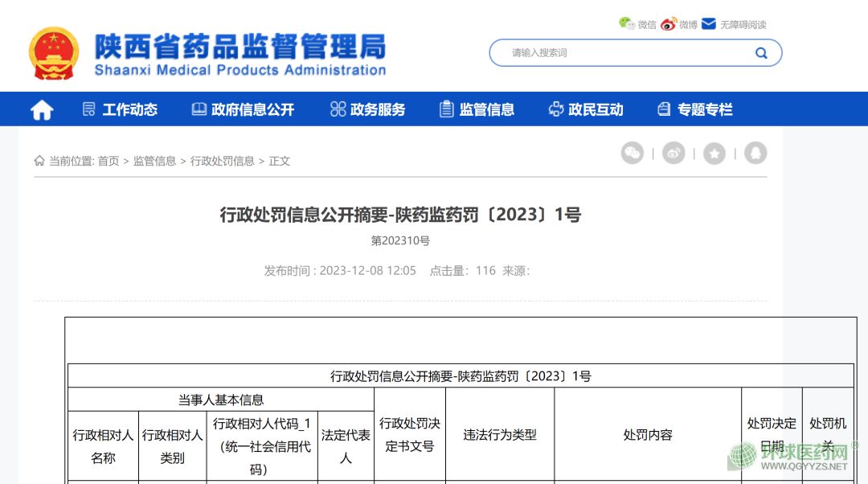This screenshot has height=484, width=868.
Task: Click 首页 in the breadcrumb
Action: point(108,161)
